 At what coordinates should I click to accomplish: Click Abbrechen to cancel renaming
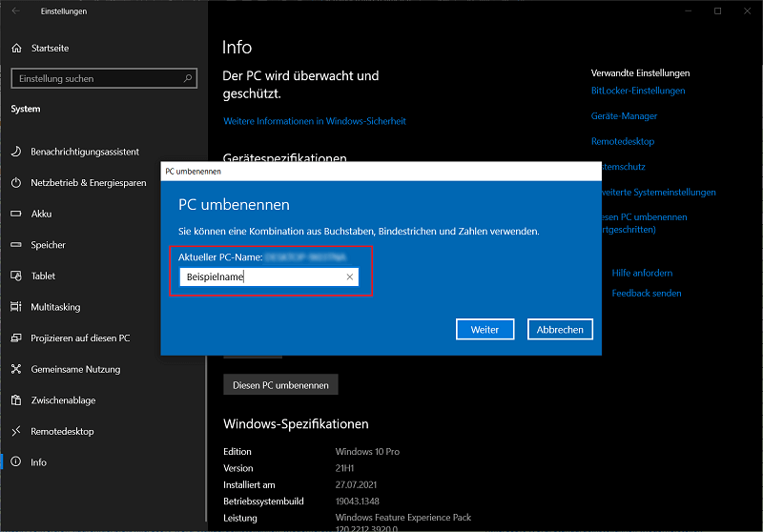tap(560, 329)
